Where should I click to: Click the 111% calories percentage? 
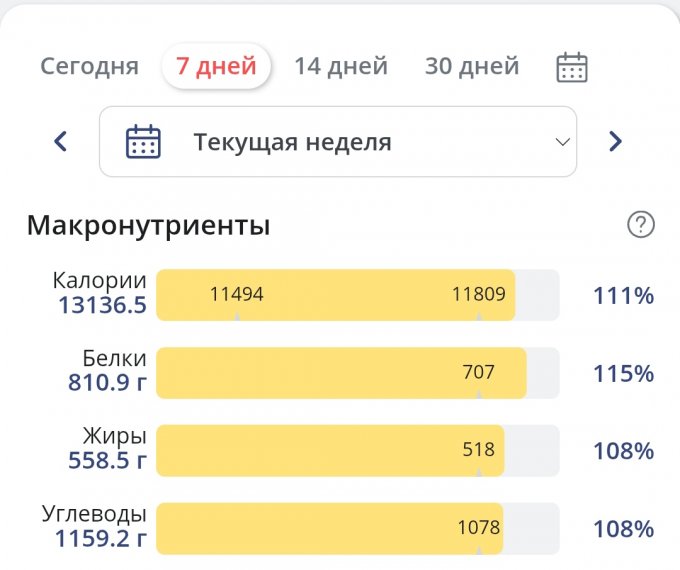pyautogui.click(x=623, y=296)
